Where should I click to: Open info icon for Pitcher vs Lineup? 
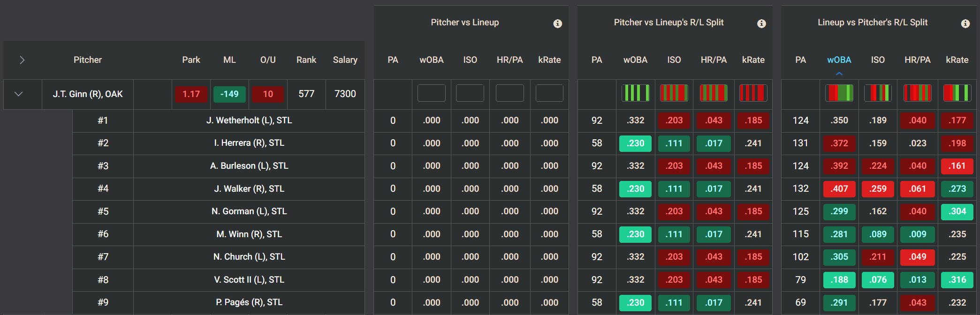click(557, 23)
